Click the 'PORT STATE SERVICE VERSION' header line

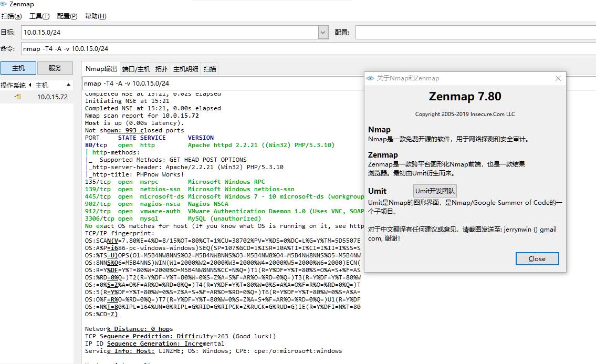(x=149, y=138)
